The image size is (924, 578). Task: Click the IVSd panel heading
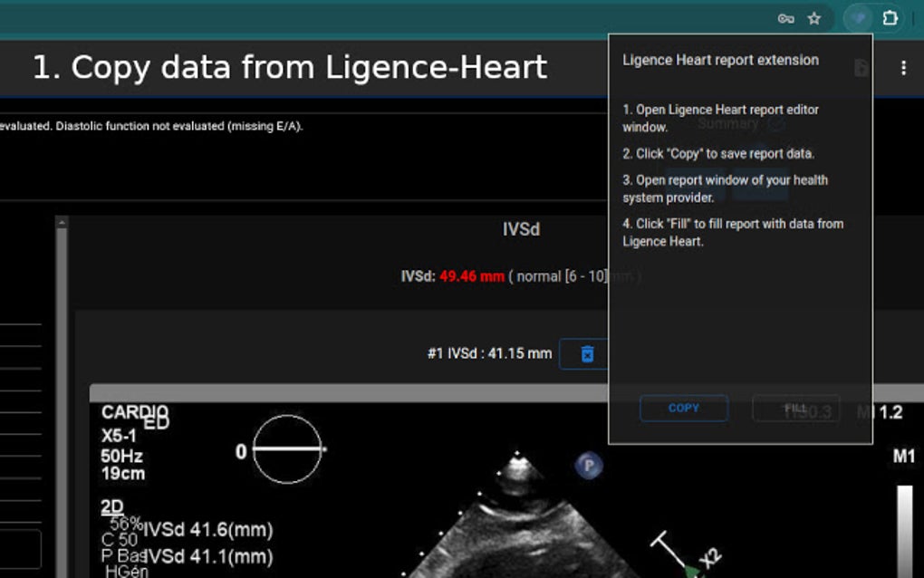coord(521,229)
